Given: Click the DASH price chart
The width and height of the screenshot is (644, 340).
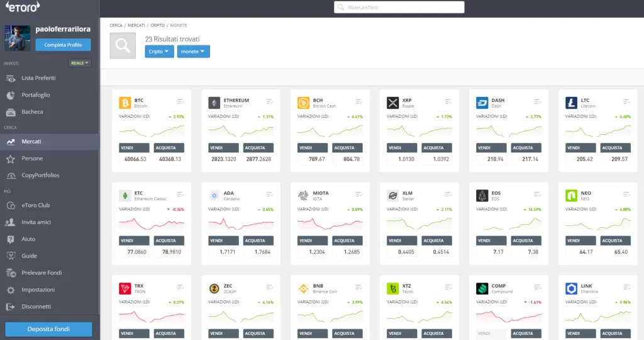Looking at the screenshot, I should click(508, 131).
